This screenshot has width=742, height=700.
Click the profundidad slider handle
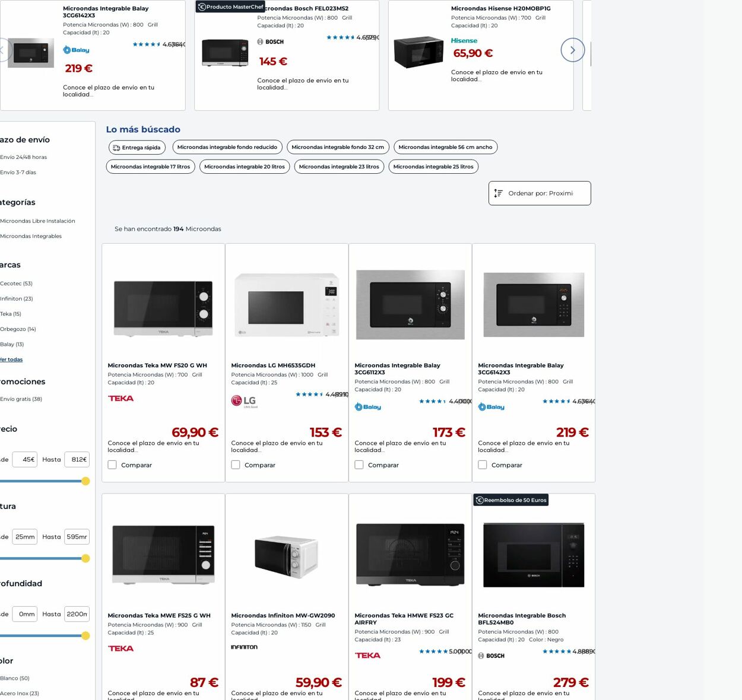coord(85,636)
